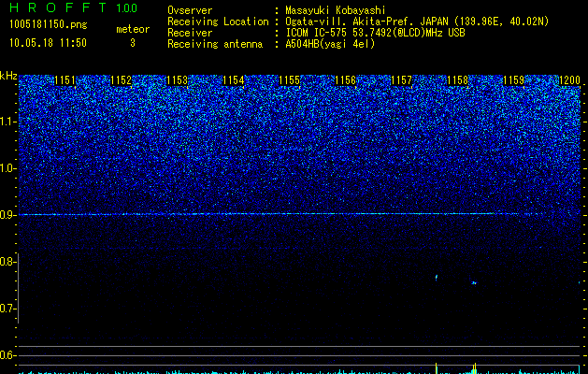This screenshot has height=374, width=588.
Task: Click the date stamp 10.05.18 11:50
Action: click(x=48, y=43)
